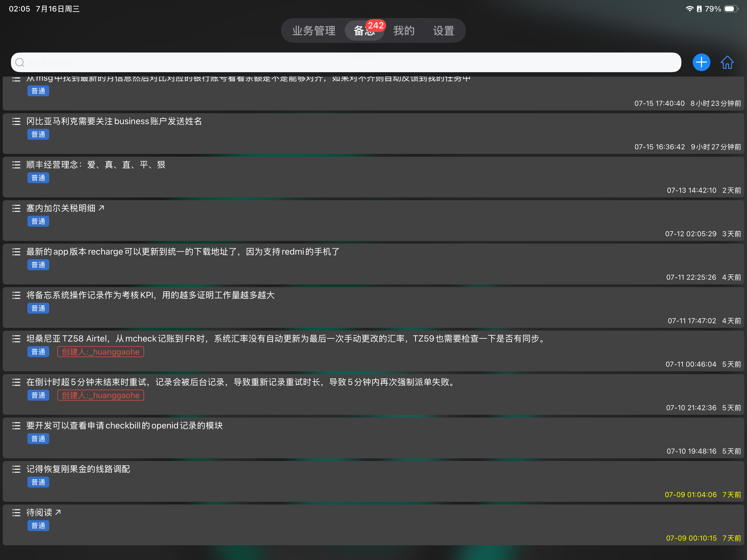Tap the 242 unread badge
The image size is (747, 560).
click(375, 25)
